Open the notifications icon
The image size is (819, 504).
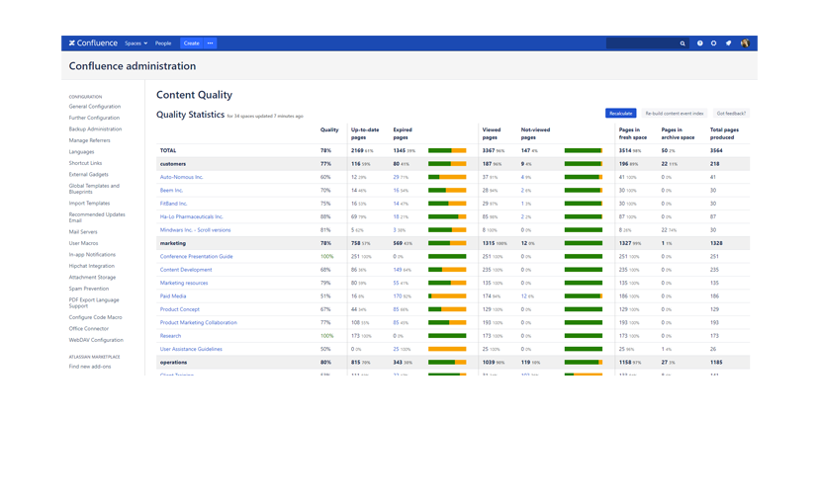click(728, 43)
